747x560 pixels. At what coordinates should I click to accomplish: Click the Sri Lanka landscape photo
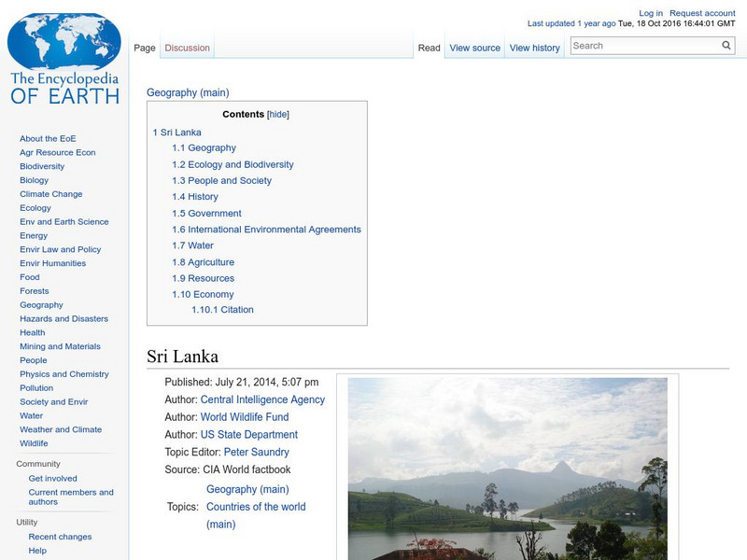512,467
